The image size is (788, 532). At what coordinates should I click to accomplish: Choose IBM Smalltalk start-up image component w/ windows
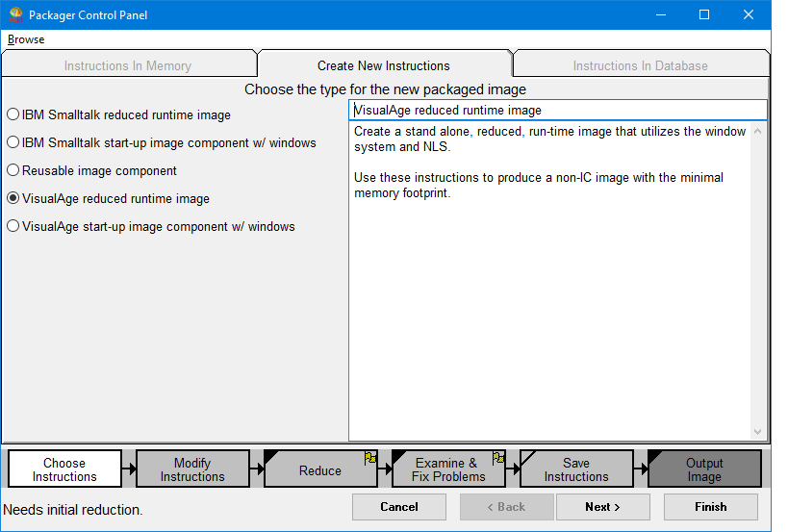13,142
